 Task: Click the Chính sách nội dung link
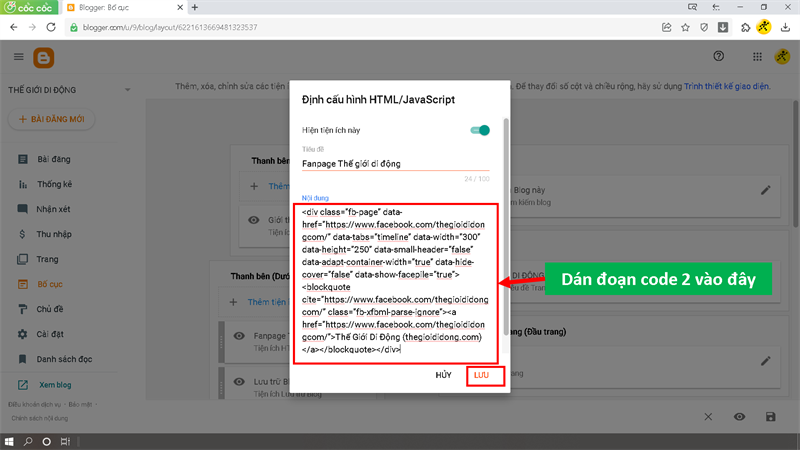pos(40,418)
